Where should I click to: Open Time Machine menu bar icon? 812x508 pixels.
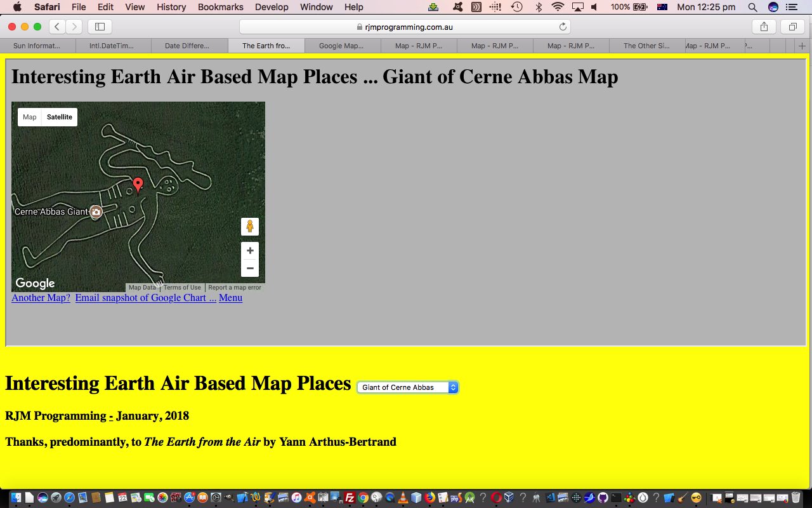coord(517,7)
